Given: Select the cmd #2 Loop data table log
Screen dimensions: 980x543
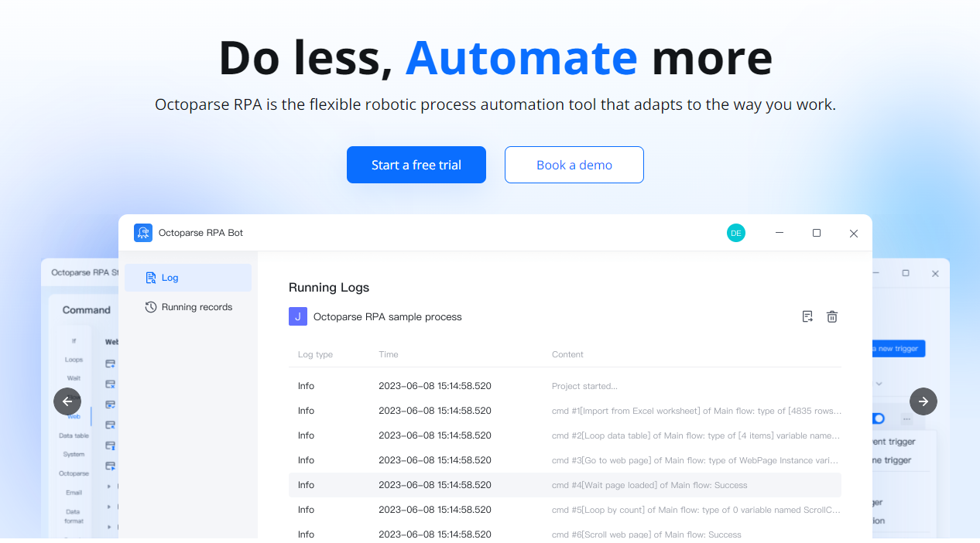Looking at the screenshot, I should tap(565, 435).
